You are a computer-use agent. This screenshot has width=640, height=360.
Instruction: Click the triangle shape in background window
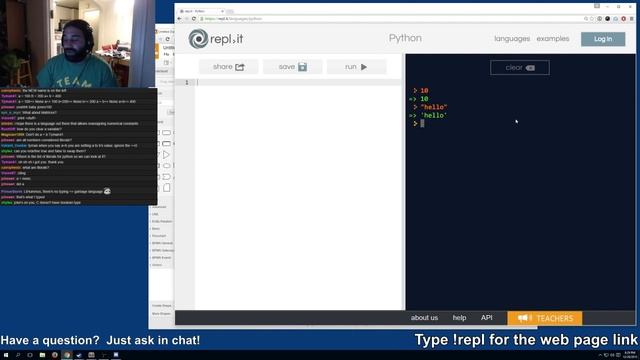(166, 155)
